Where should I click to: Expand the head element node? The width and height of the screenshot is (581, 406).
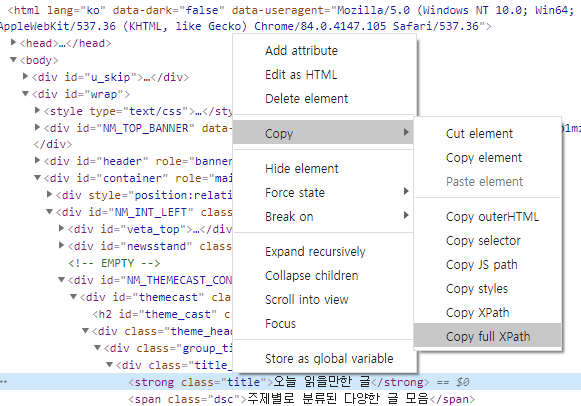14,42
